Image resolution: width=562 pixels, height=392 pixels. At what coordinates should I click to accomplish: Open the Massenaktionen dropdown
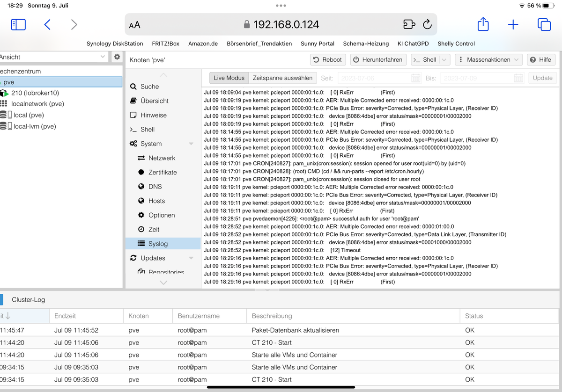488,60
